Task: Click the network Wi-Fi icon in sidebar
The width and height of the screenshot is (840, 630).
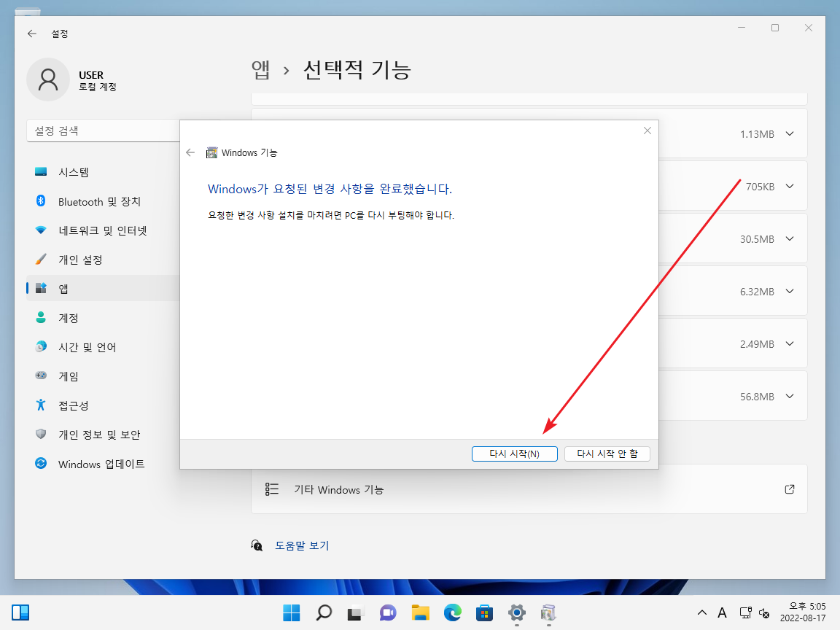Action: coord(41,230)
